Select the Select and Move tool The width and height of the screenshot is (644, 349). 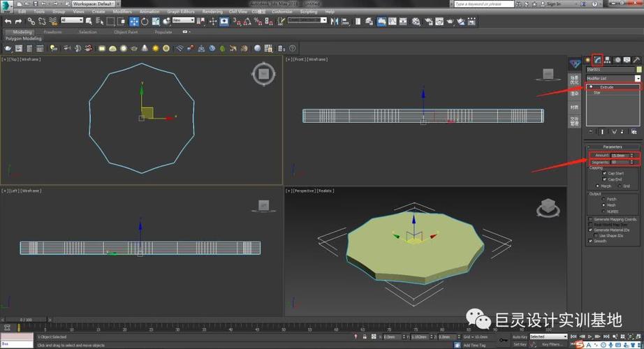pyautogui.click(x=133, y=21)
